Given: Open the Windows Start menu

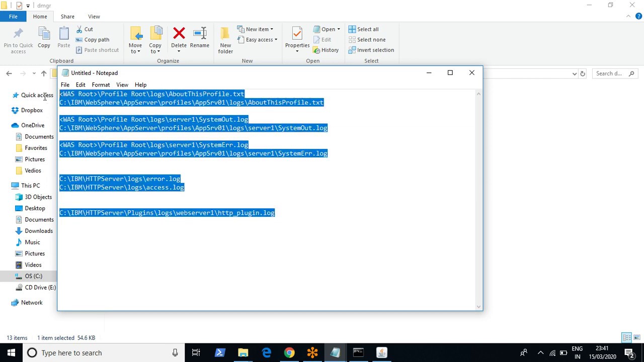Looking at the screenshot, I should [11, 352].
